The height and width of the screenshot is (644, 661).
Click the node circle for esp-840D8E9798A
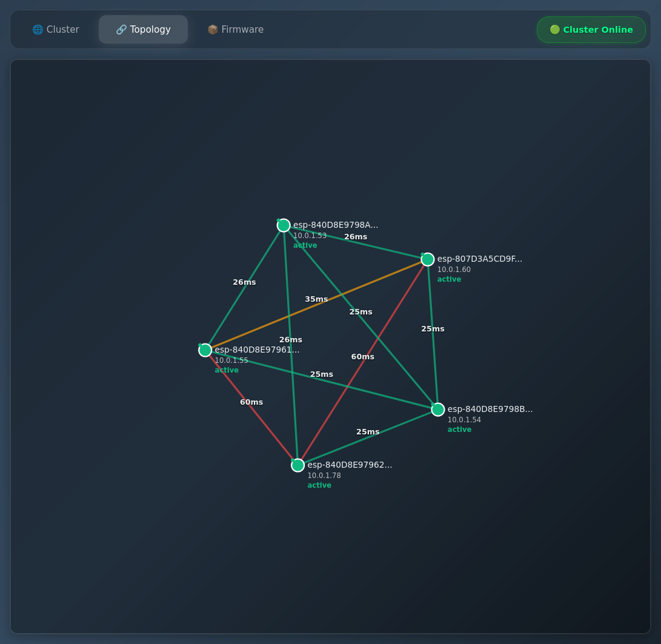(x=284, y=225)
